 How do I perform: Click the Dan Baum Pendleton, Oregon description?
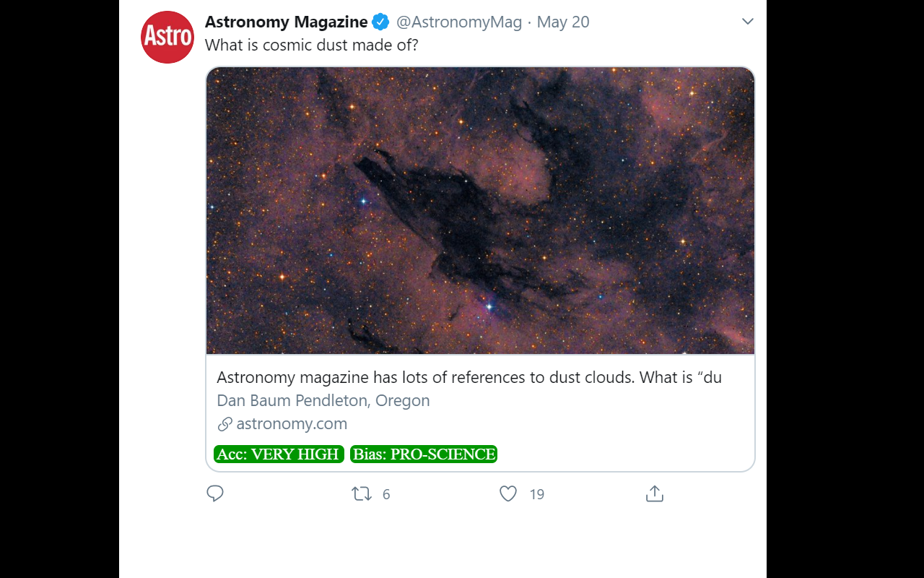[x=323, y=401]
